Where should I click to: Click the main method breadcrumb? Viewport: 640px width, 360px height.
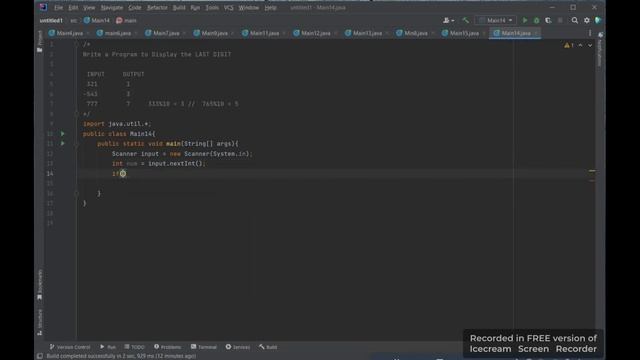(x=127, y=20)
